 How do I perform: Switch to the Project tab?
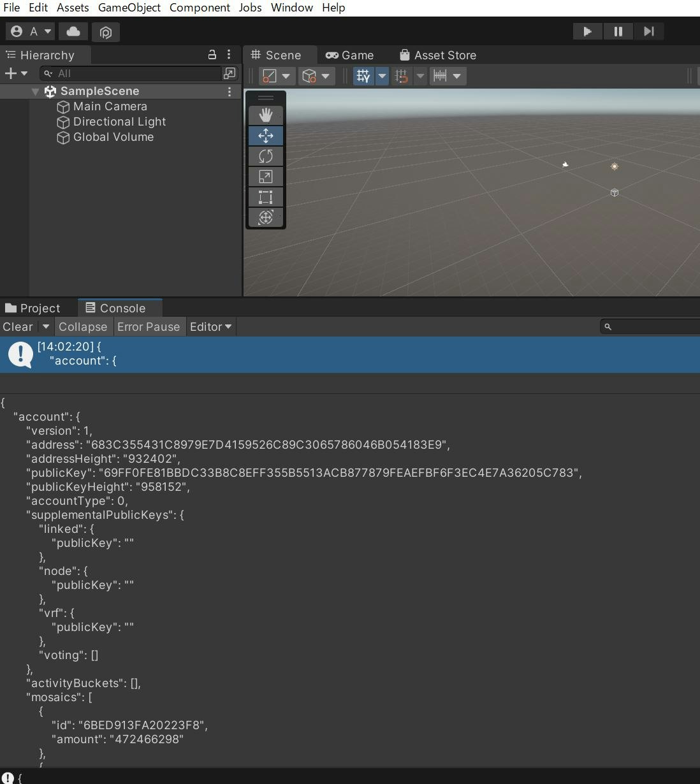point(33,308)
